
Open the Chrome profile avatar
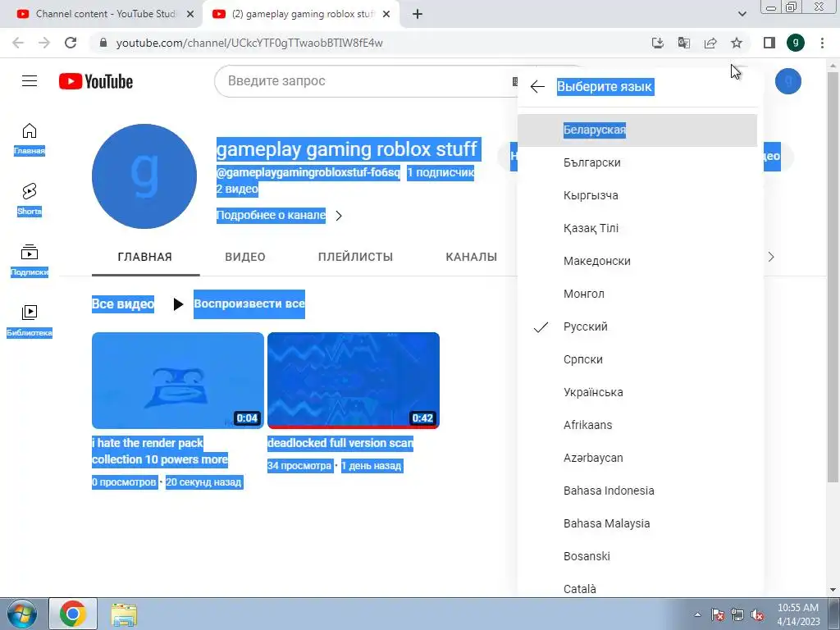coord(796,43)
